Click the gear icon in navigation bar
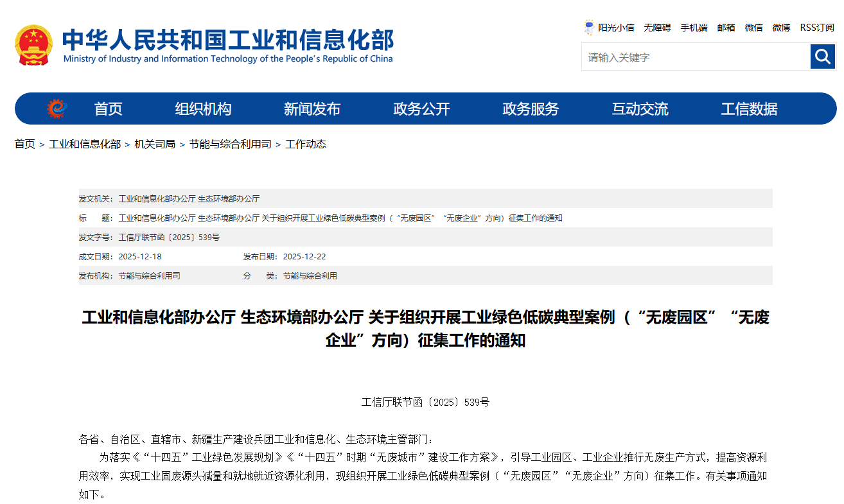844x504 pixels. pos(57,109)
